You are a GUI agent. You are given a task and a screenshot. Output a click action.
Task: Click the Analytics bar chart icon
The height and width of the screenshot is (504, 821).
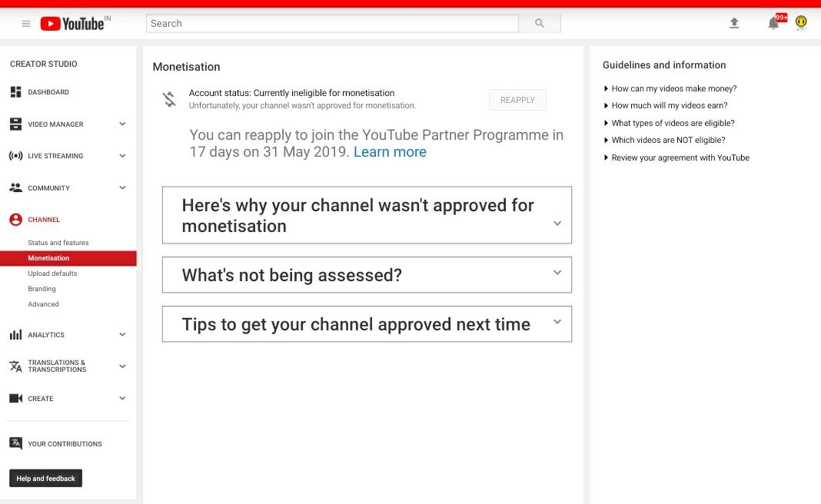15,335
